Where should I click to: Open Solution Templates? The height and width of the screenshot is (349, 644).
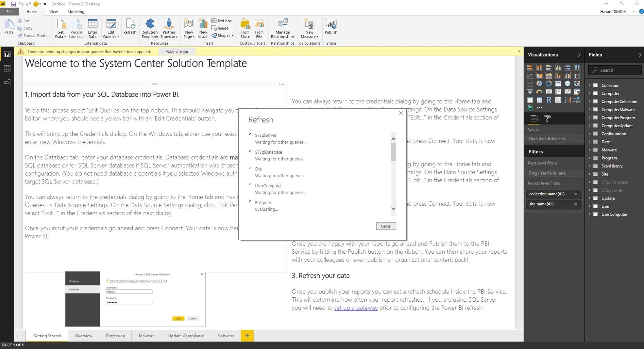click(150, 28)
